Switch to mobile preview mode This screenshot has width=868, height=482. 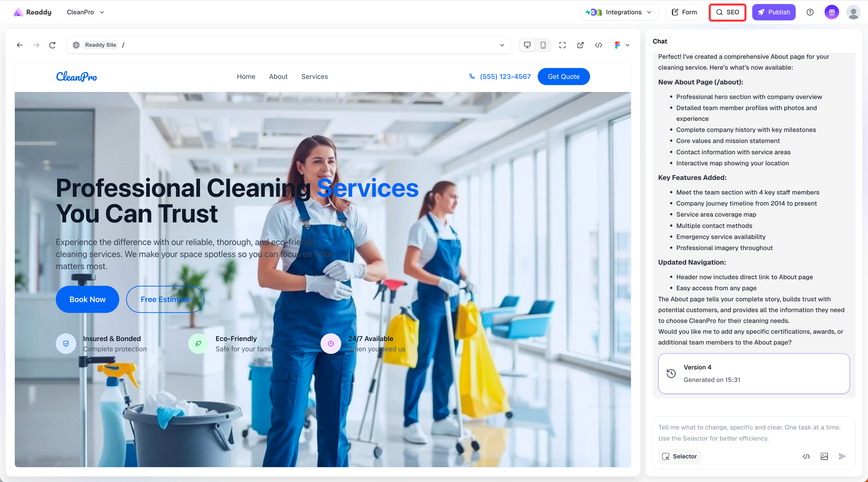point(543,45)
